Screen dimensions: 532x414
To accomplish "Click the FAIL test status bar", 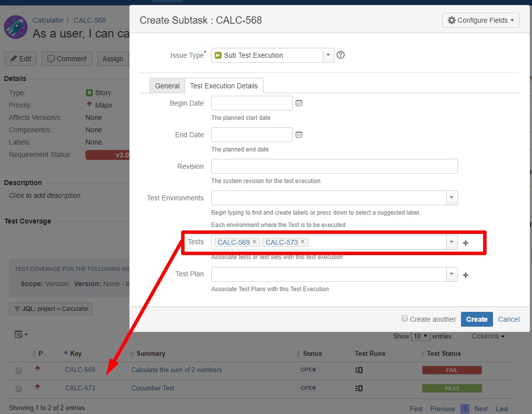I will [x=452, y=370].
